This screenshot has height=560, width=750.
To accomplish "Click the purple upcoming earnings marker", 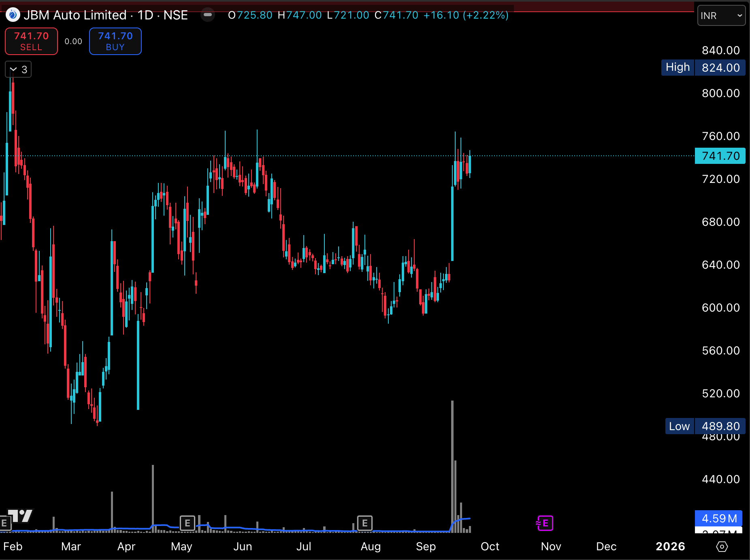I will pyautogui.click(x=545, y=523).
